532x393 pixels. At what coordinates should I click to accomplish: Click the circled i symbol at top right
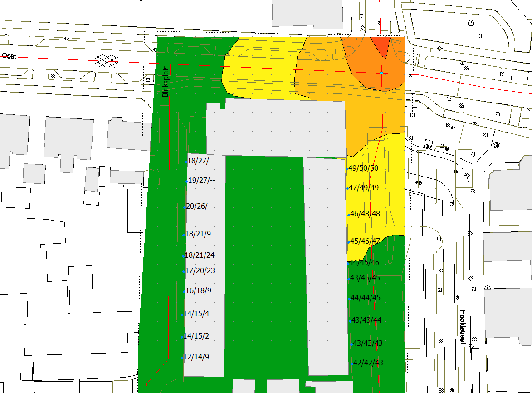pyautogui.click(x=471, y=23)
